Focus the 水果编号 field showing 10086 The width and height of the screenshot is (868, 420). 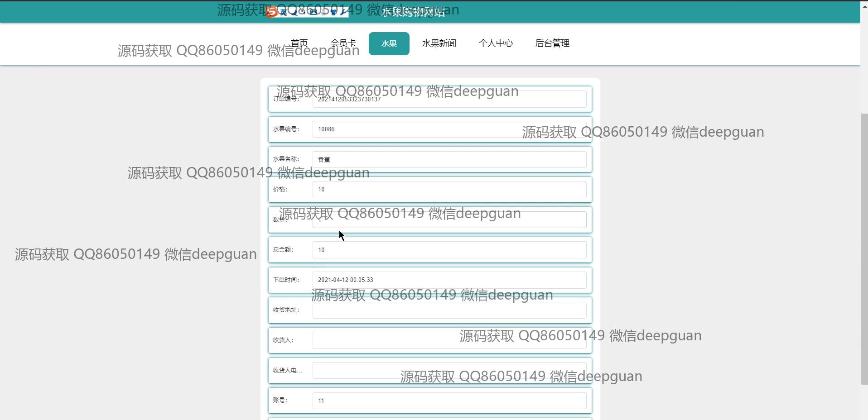point(449,129)
